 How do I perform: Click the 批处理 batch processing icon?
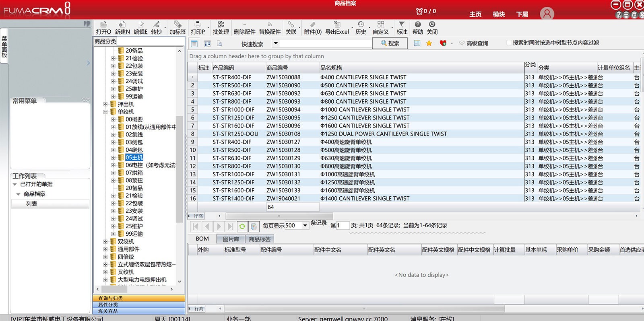(x=221, y=25)
